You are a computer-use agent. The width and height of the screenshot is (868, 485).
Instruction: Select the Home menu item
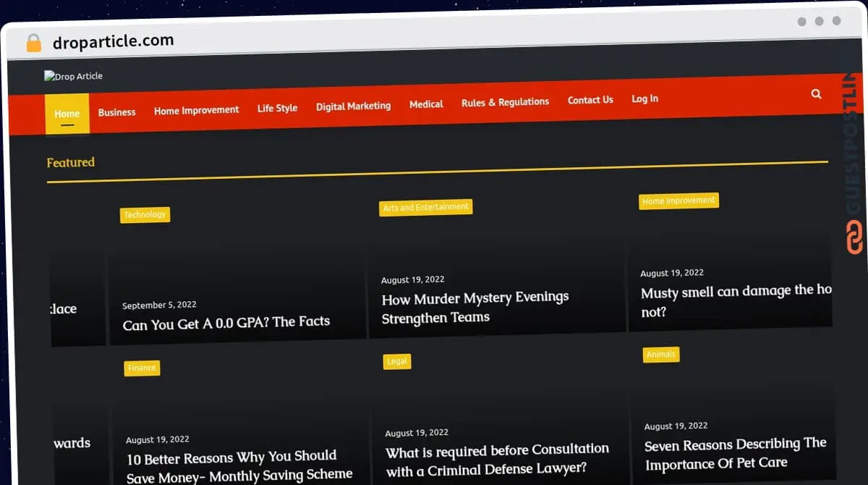[67, 114]
